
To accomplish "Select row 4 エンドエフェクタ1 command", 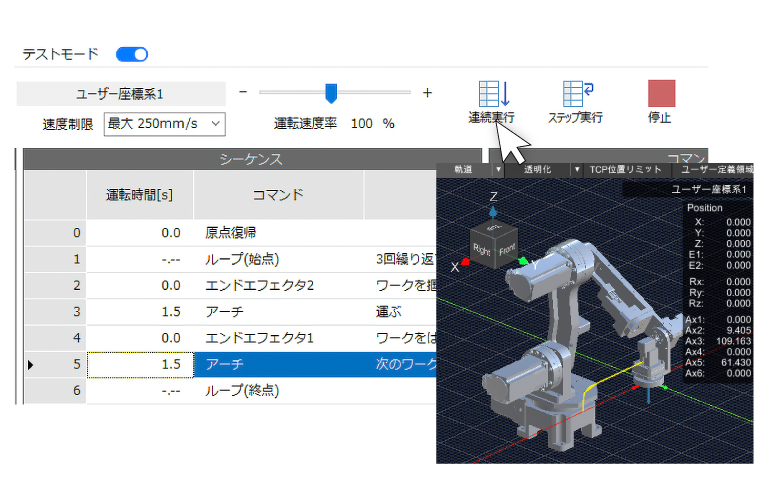I will click(279, 338).
